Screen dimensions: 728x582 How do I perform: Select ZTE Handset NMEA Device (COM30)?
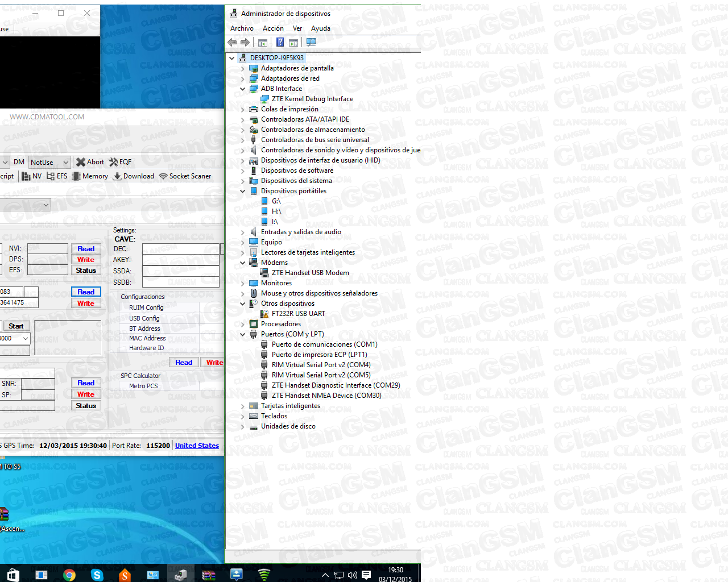click(326, 396)
